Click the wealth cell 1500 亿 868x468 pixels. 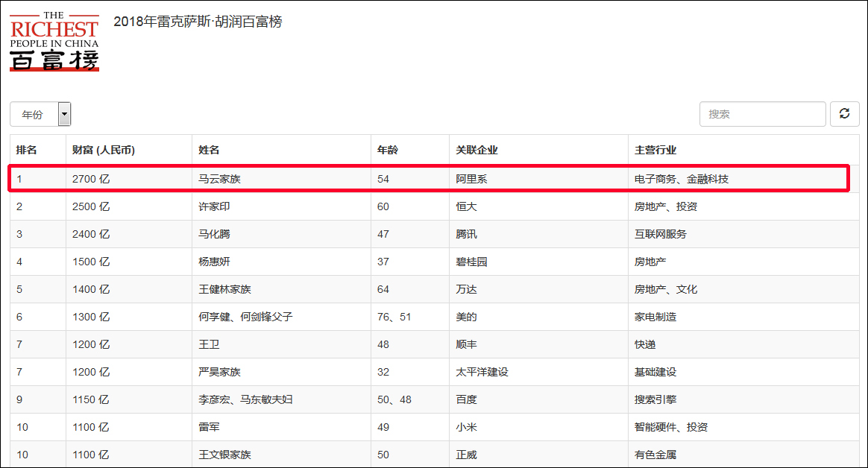[91, 262]
